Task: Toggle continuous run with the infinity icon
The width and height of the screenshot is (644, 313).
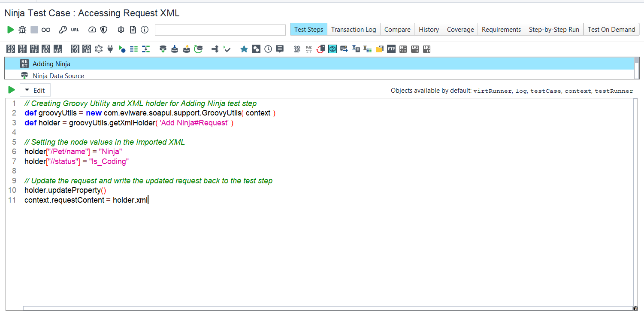Action: tap(45, 30)
